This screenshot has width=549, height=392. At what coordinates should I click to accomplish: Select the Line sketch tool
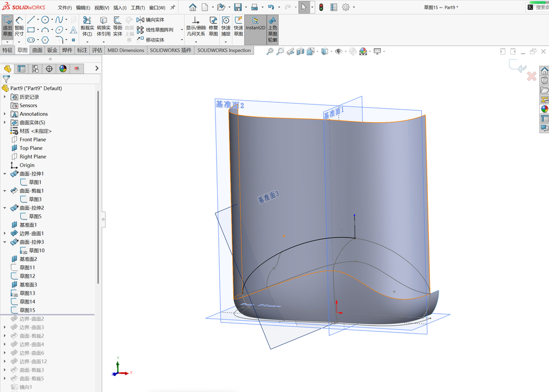coord(31,20)
